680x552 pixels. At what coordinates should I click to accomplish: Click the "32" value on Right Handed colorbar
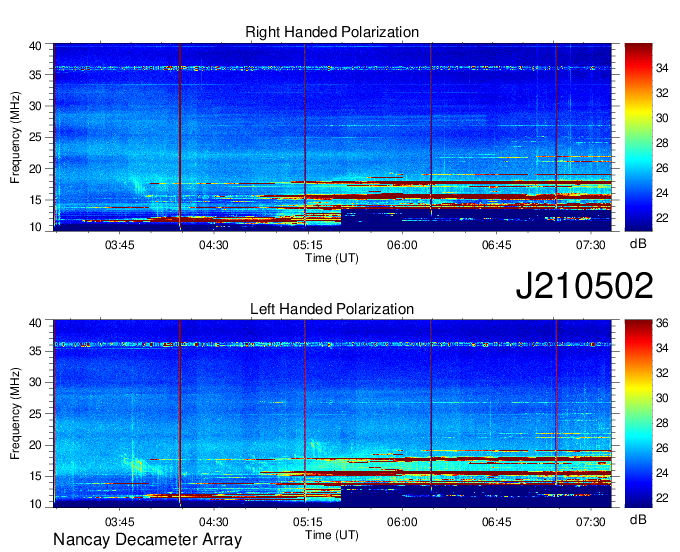662,93
